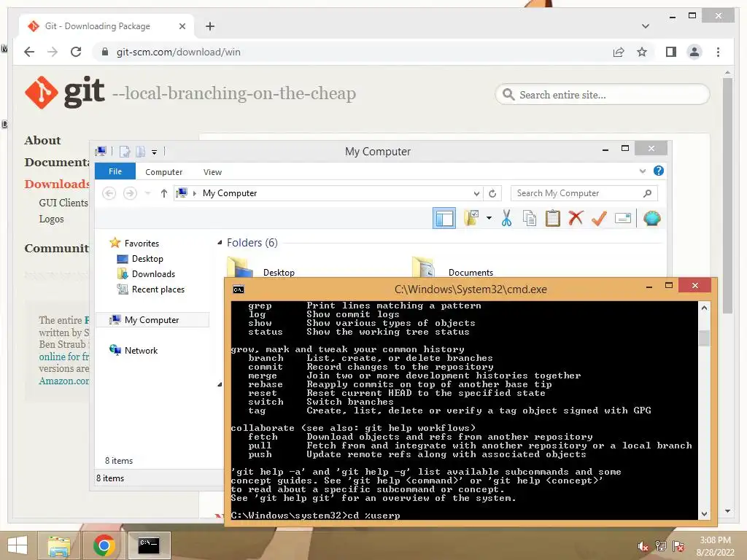Click the Search My Computer box
This screenshot has height=560, width=747.
[x=584, y=193]
